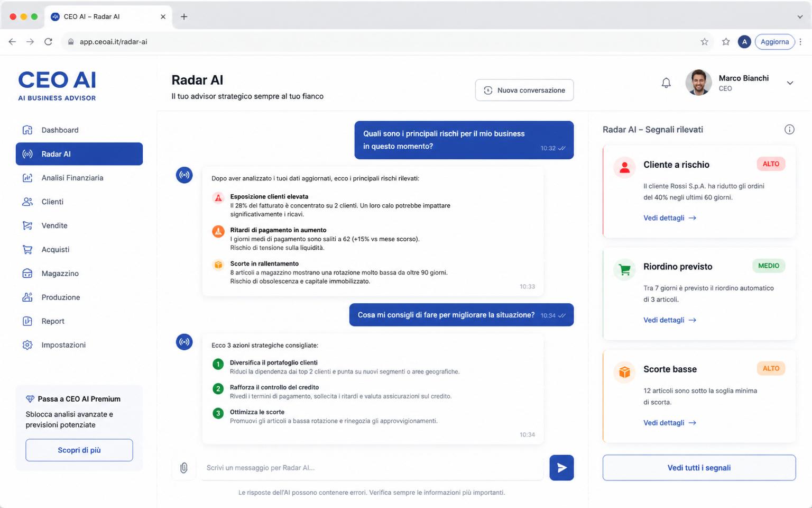812x508 pixels.
Task: Click the number 2 badge Rafforza il controllo
Action: 218,389
